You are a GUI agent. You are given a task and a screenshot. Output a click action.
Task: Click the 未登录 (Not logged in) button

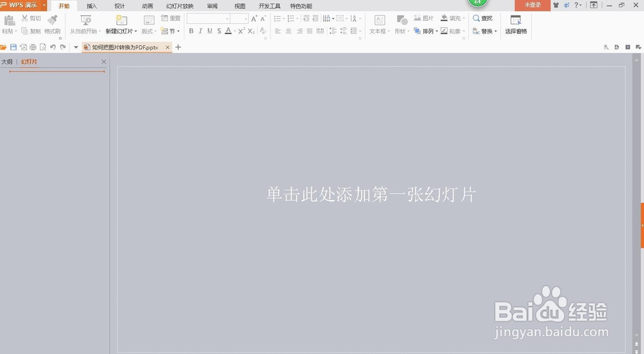coord(533,5)
